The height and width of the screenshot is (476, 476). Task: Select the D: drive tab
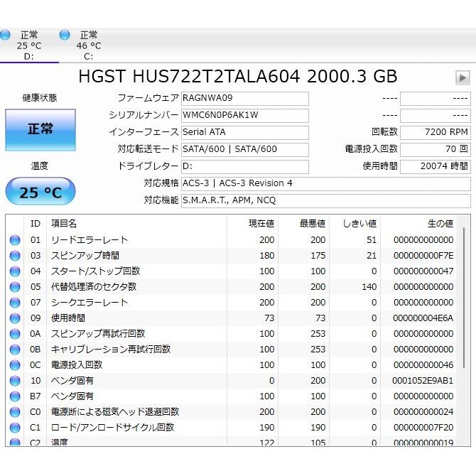click(x=28, y=45)
